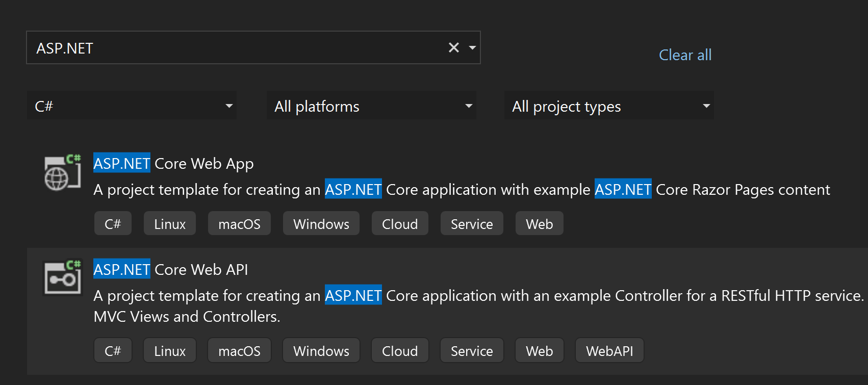Open the All project types dropdown
The image size is (868, 385).
(x=609, y=106)
